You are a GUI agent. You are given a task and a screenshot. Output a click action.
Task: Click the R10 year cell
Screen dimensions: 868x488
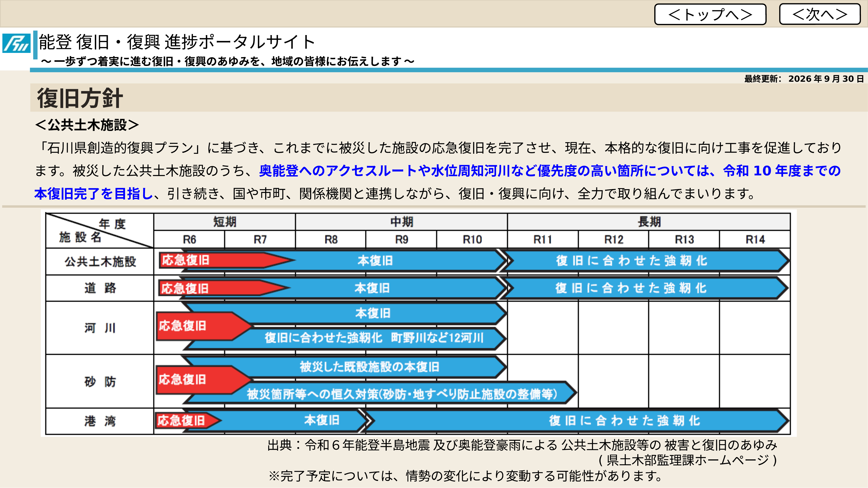point(472,240)
